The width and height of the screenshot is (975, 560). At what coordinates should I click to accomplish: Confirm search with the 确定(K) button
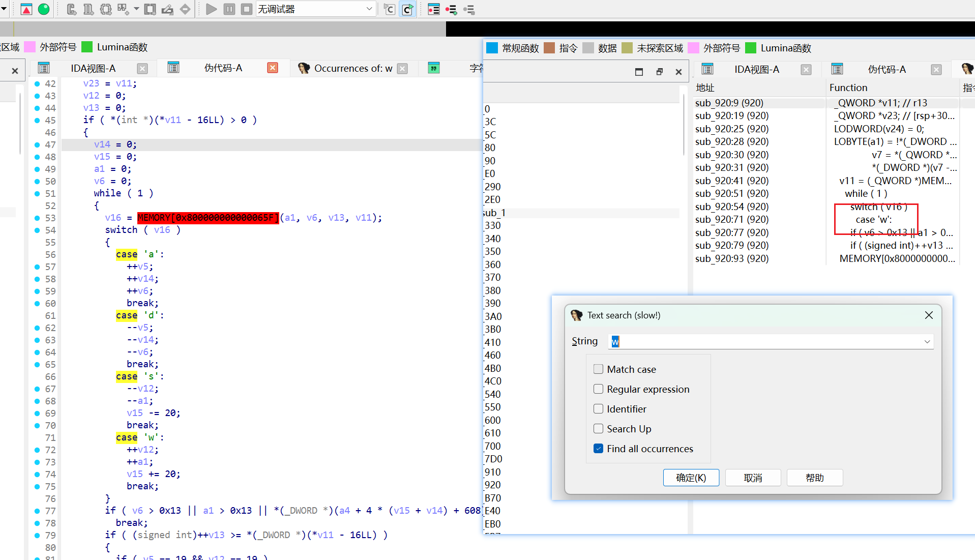click(691, 478)
